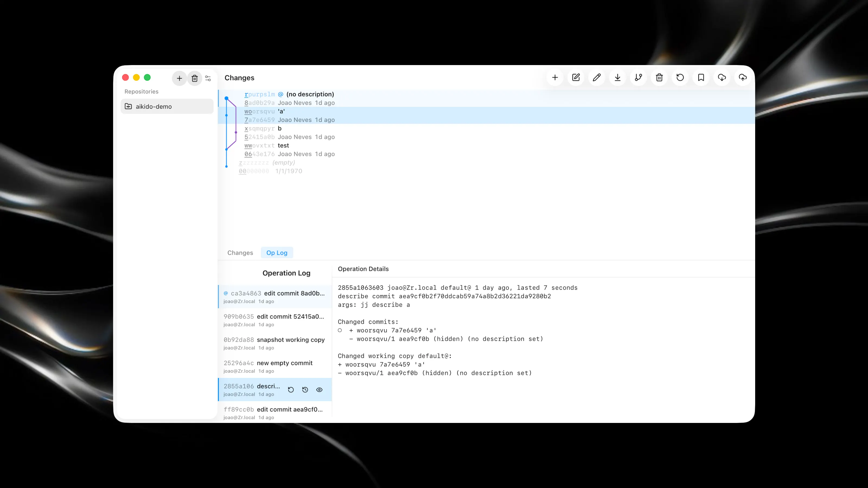
Task: Select the rpurpslm working copy change
Action: pos(487,98)
